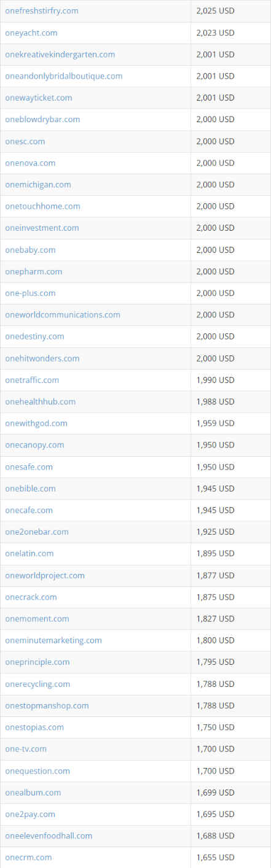Open the onefreshstirfry.com domain link
The image size is (271, 868).
pyautogui.click(x=41, y=11)
